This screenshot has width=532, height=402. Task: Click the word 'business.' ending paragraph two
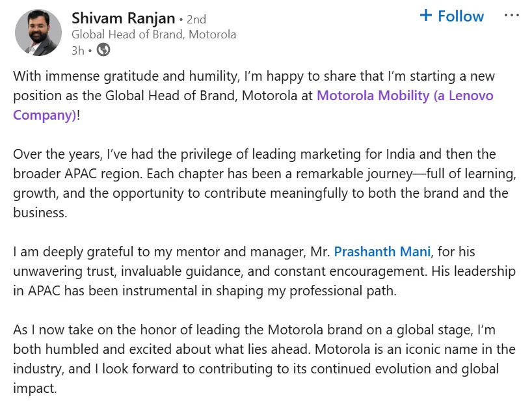click(40, 213)
